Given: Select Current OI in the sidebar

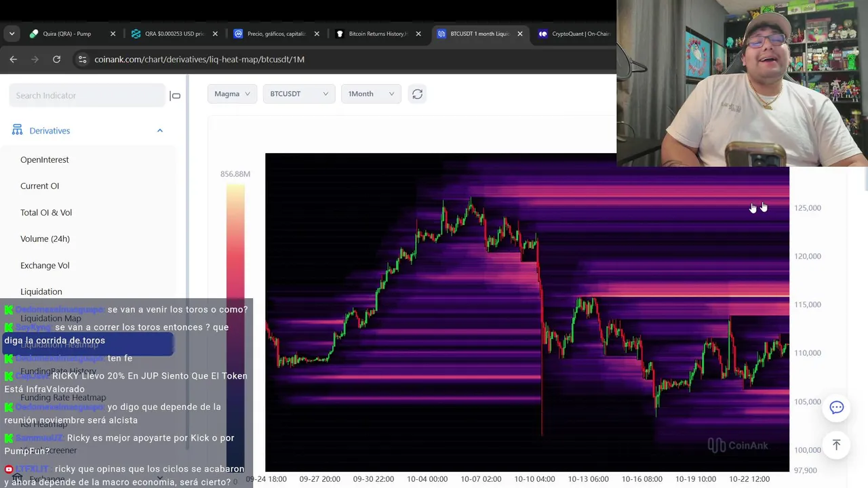Looking at the screenshot, I should coord(39,186).
